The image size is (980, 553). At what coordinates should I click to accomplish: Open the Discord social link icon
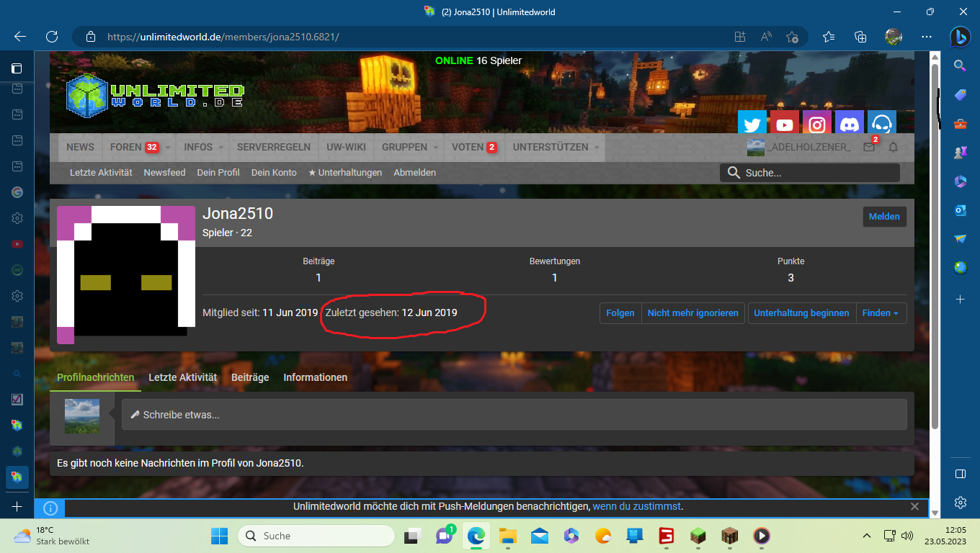click(x=850, y=125)
